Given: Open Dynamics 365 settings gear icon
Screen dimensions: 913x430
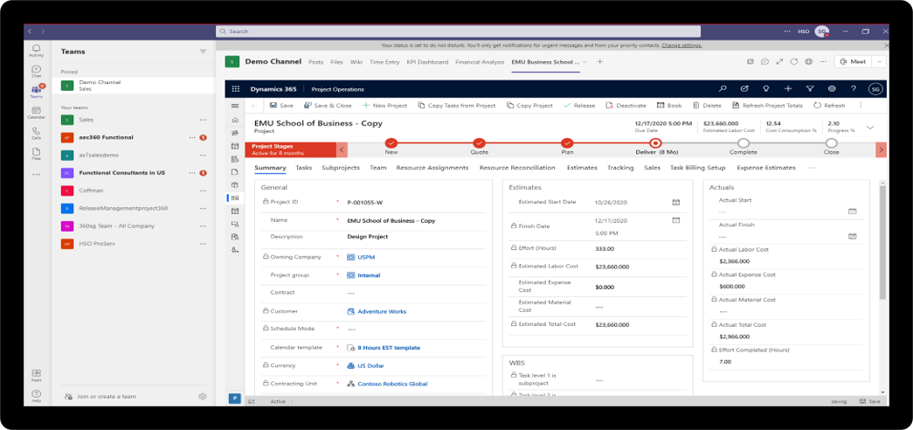Looking at the screenshot, I should [x=831, y=89].
